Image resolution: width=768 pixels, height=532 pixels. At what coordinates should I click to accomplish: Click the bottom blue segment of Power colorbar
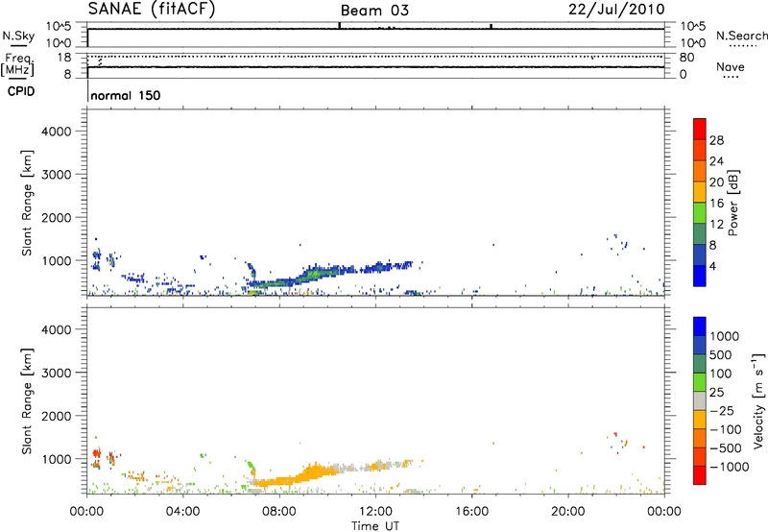(x=700, y=274)
